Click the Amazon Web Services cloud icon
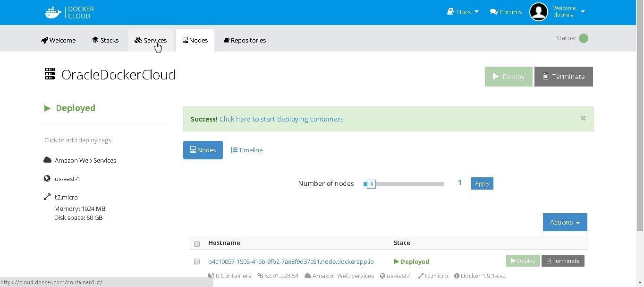 point(47,160)
